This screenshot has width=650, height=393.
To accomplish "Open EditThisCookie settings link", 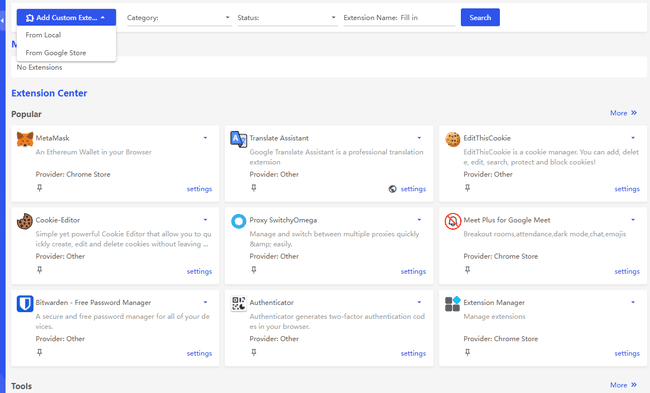I will coord(627,189).
